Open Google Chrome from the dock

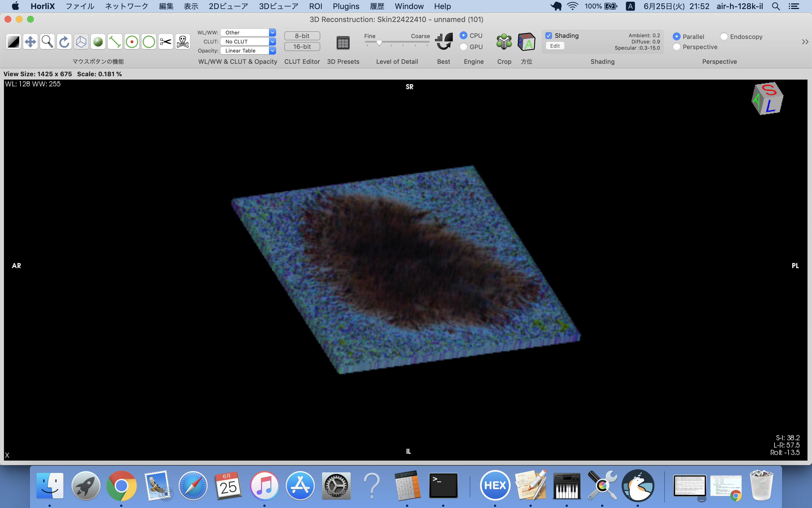pos(122,486)
